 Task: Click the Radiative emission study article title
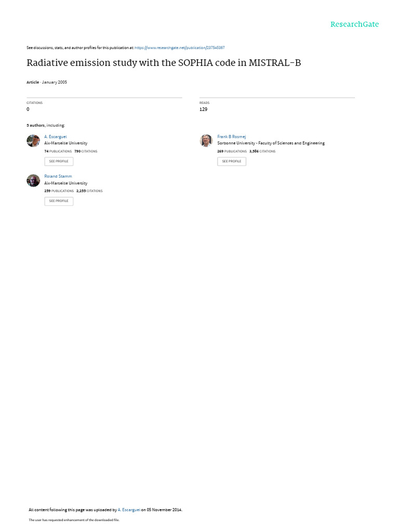tap(164, 63)
